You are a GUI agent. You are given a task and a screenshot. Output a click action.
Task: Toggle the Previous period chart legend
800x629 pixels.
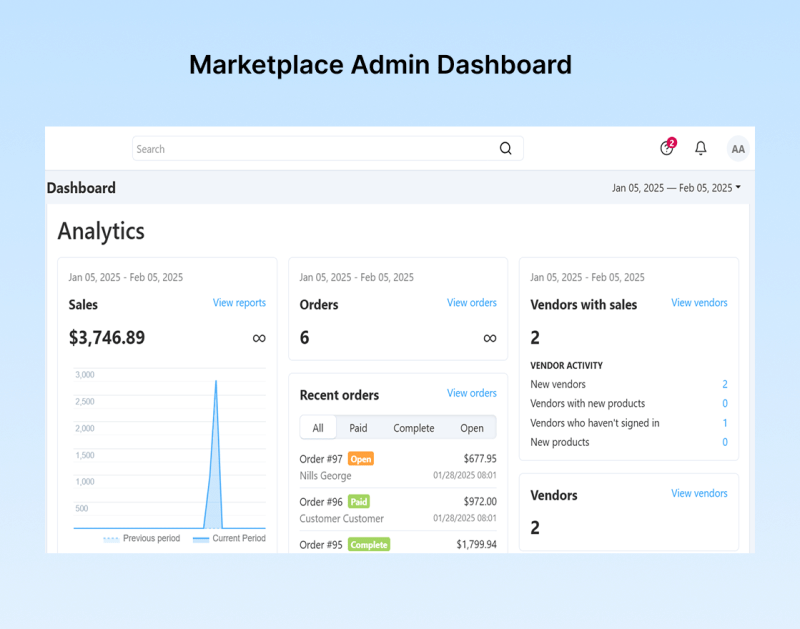coord(141,539)
